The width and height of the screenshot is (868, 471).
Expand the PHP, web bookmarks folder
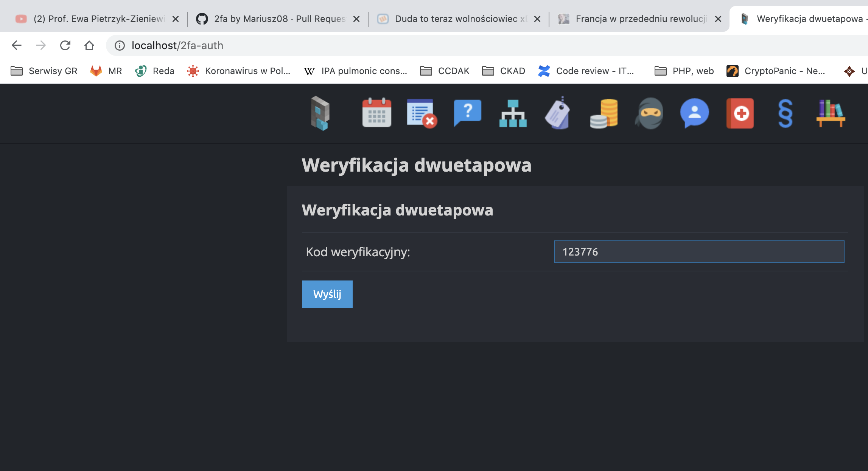[684, 71]
